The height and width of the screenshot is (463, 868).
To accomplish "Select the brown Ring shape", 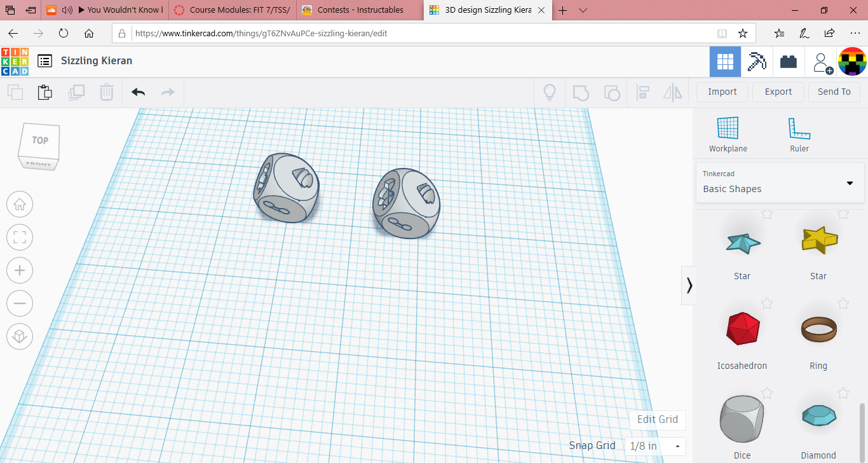I will click(819, 329).
